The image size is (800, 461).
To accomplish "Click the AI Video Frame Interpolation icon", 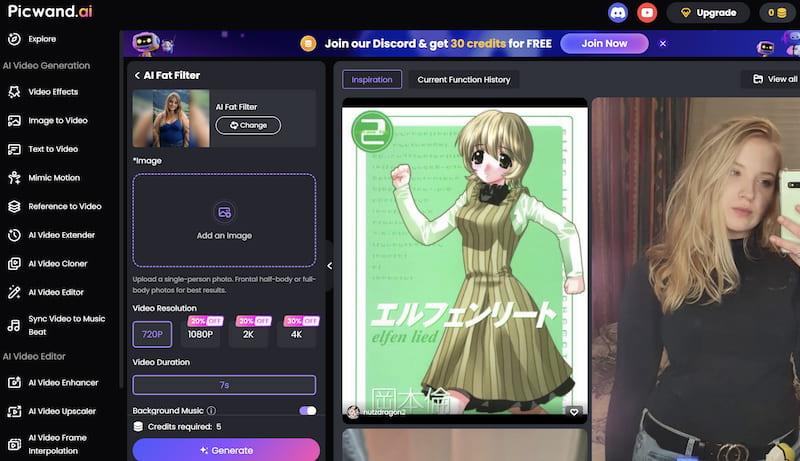I will click(14, 444).
